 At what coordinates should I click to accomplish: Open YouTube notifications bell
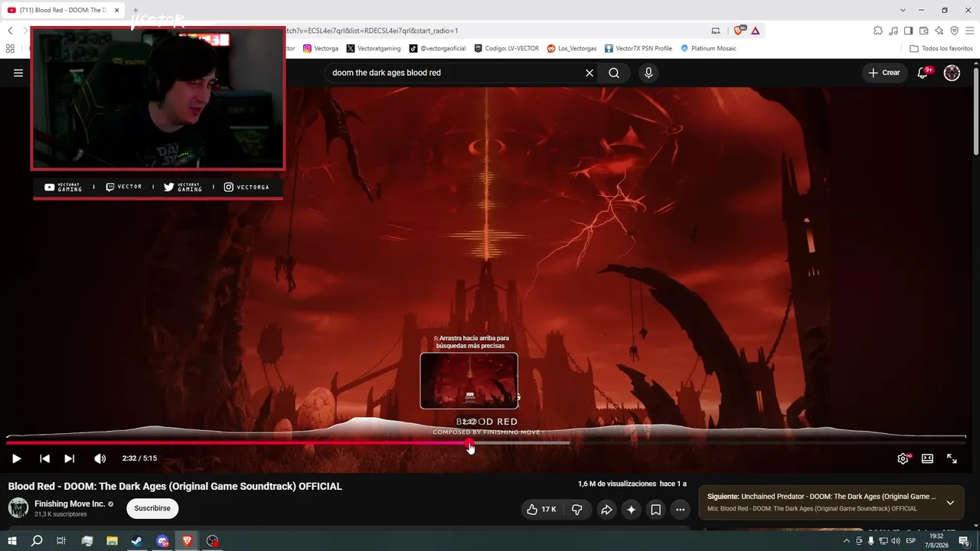(923, 73)
